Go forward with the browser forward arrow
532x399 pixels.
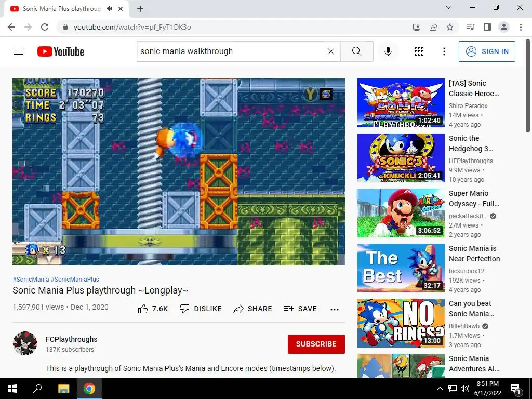point(28,27)
